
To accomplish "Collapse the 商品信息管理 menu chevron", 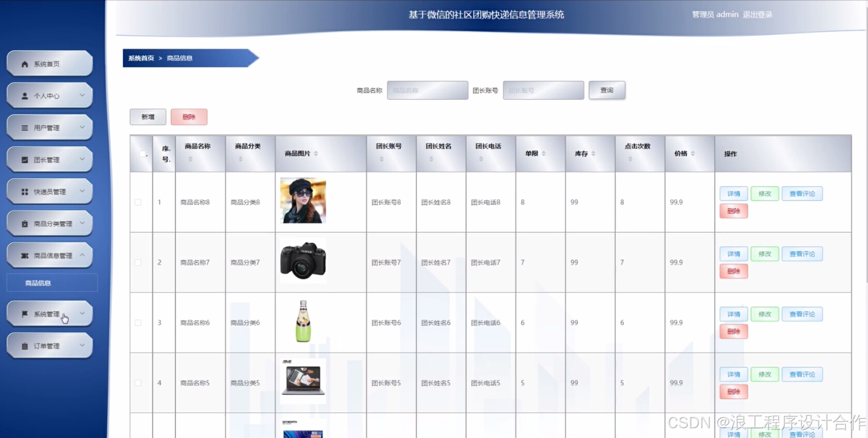I will click(x=82, y=255).
